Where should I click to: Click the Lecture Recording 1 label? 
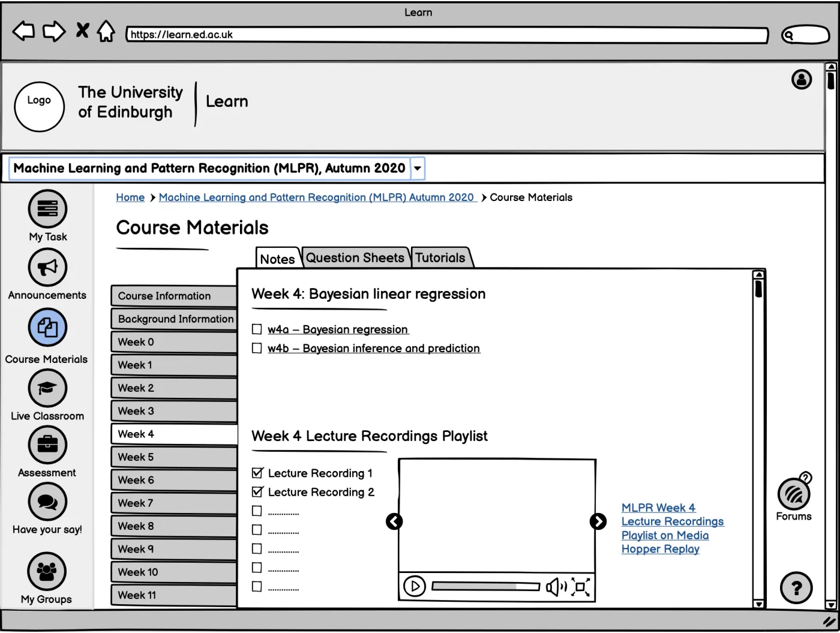coord(320,473)
